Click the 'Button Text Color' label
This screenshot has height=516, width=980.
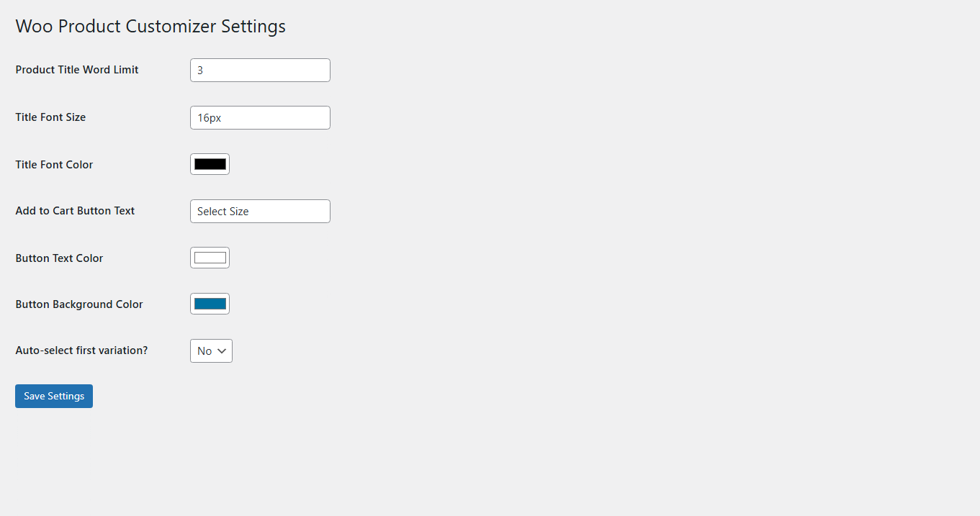(x=59, y=258)
